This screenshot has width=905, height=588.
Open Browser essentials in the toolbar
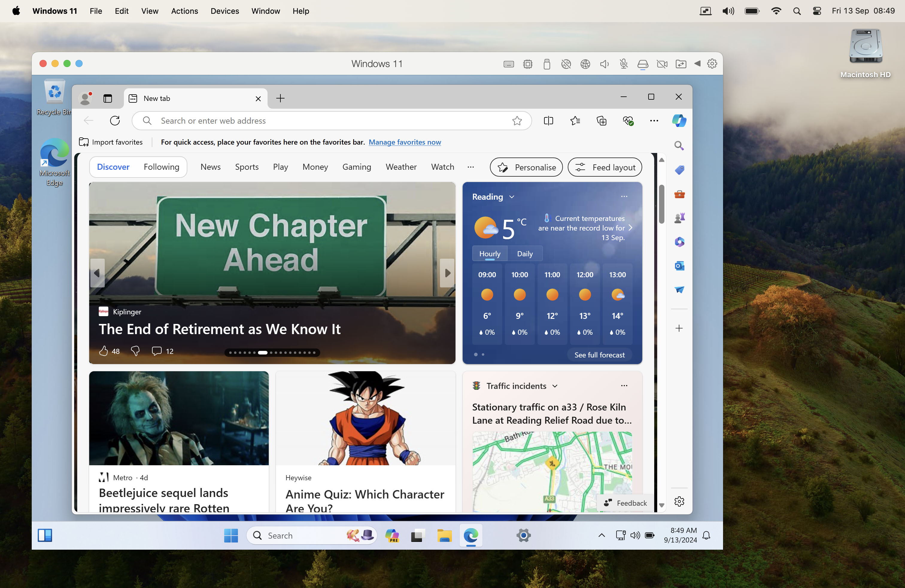click(628, 121)
